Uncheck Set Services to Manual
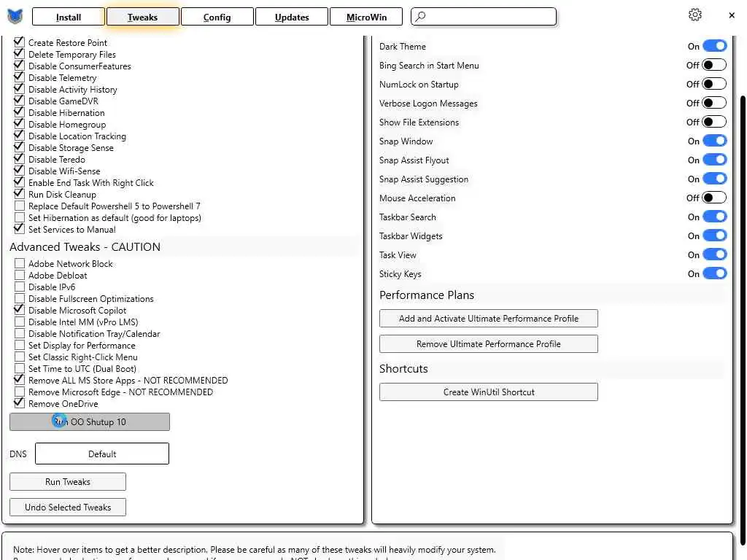 [x=19, y=228]
